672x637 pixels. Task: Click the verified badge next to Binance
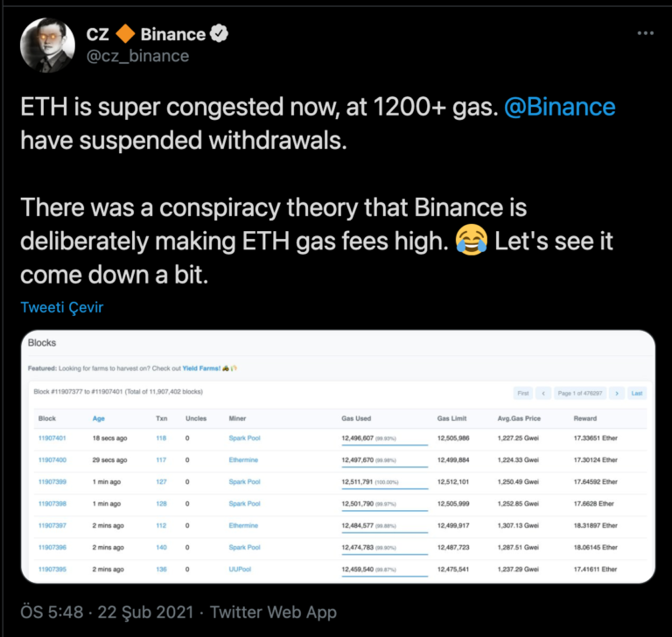[219, 33]
